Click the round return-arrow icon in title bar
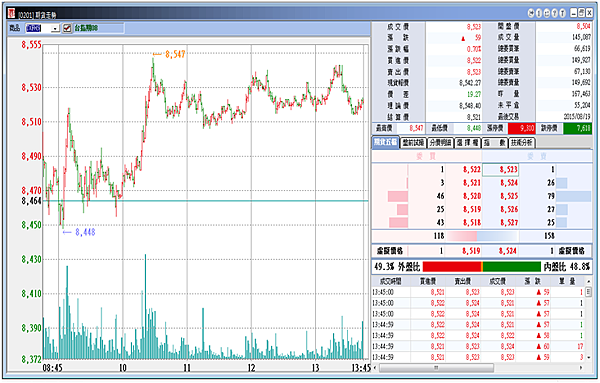 (x=547, y=13)
